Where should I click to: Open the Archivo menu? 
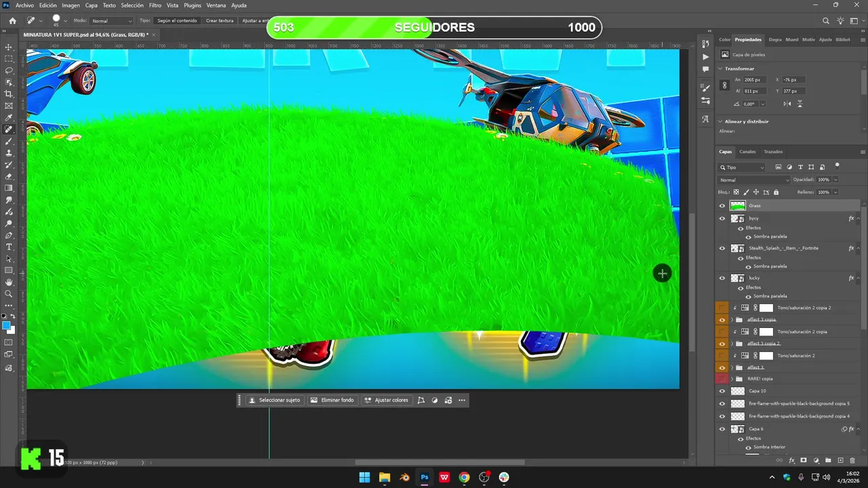coord(24,5)
